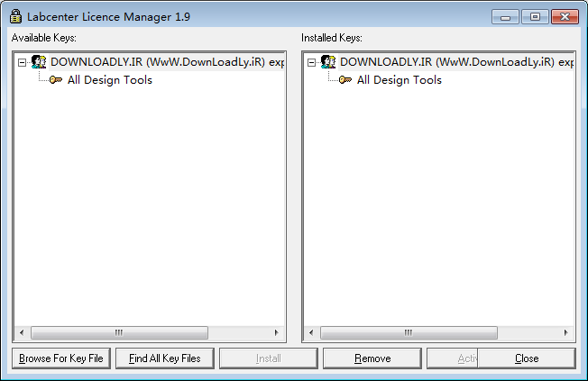The image size is (588, 381).
Task: Click the partially hidden Activate button
Action: click(452, 358)
